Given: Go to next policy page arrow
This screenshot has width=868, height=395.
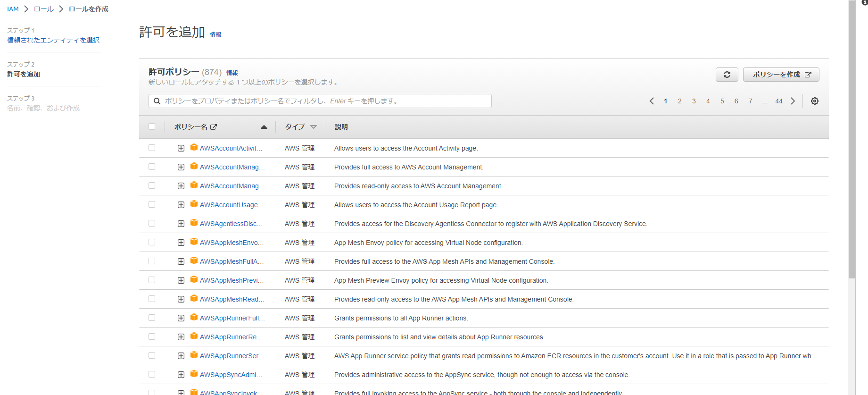Looking at the screenshot, I should pyautogui.click(x=793, y=101).
